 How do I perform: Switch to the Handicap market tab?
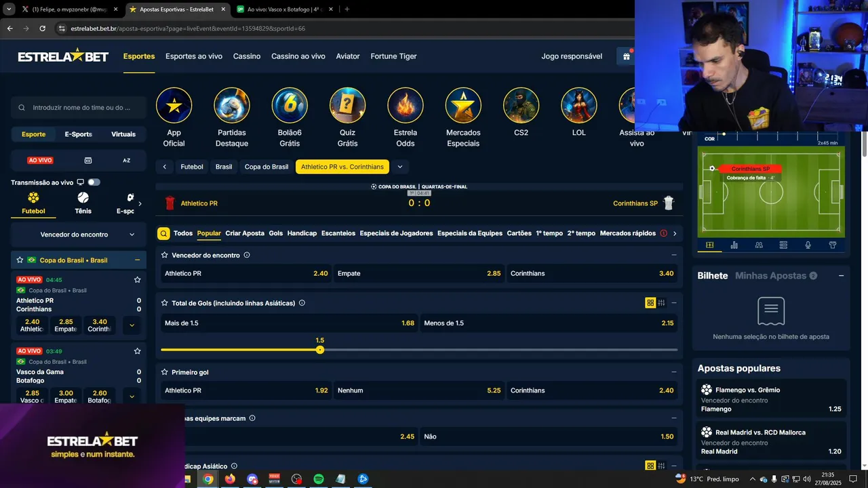(x=302, y=233)
